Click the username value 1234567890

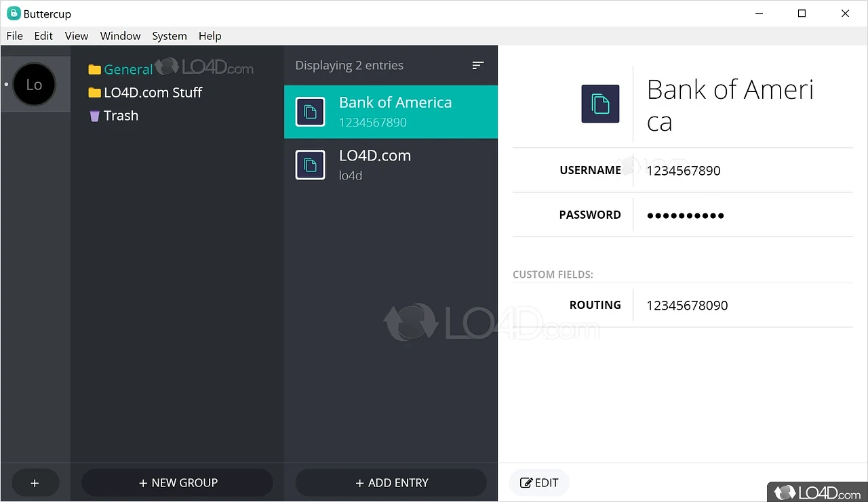pyautogui.click(x=683, y=171)
